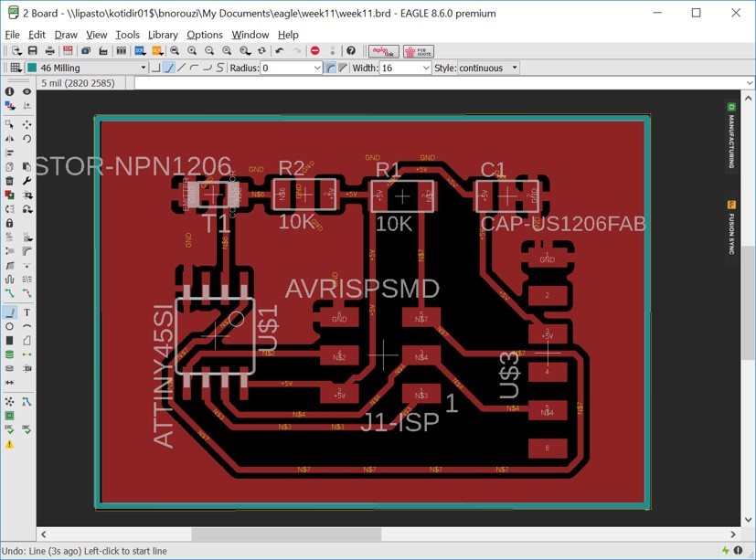Select the Move tool
The height and width of the screenshot is (560, 756).
[27, 124]
